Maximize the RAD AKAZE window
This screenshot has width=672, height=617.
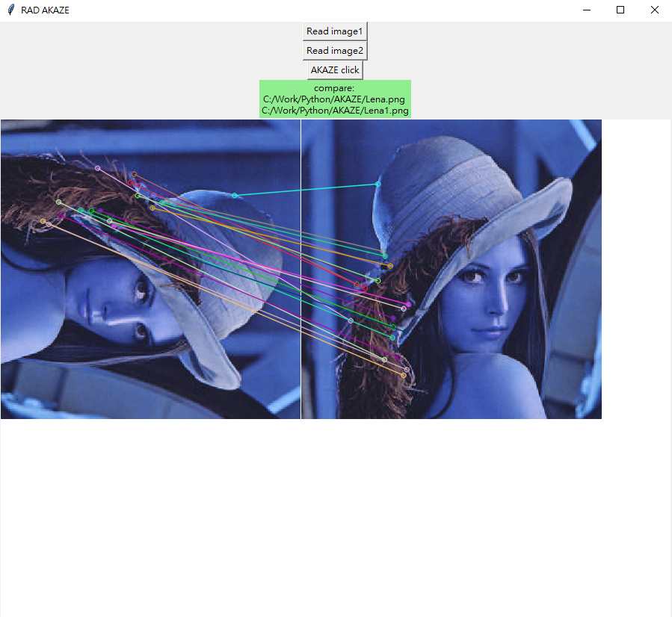point(620,10)
